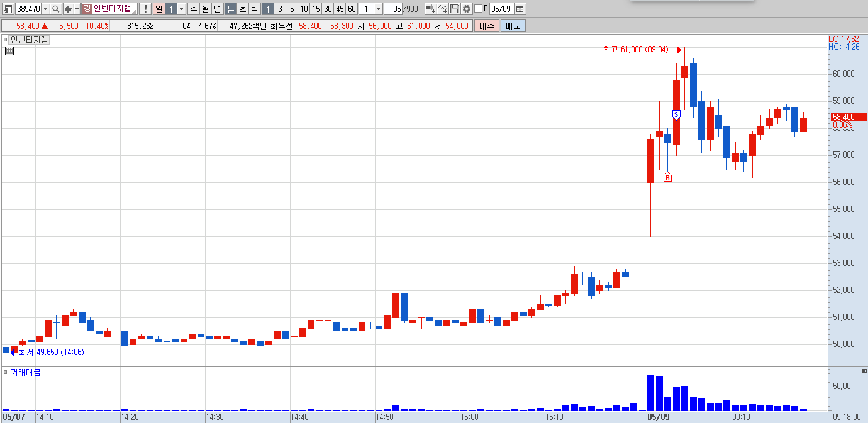Expand the stock code 389470 dropdown
This screenshot has width=868, height=423.
click(x=45, y=9)
